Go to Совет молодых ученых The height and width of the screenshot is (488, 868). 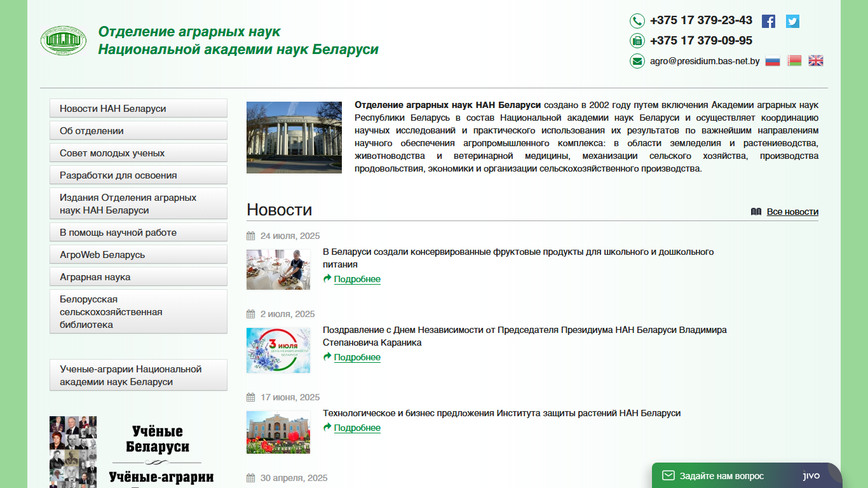[x=139, y=152]
